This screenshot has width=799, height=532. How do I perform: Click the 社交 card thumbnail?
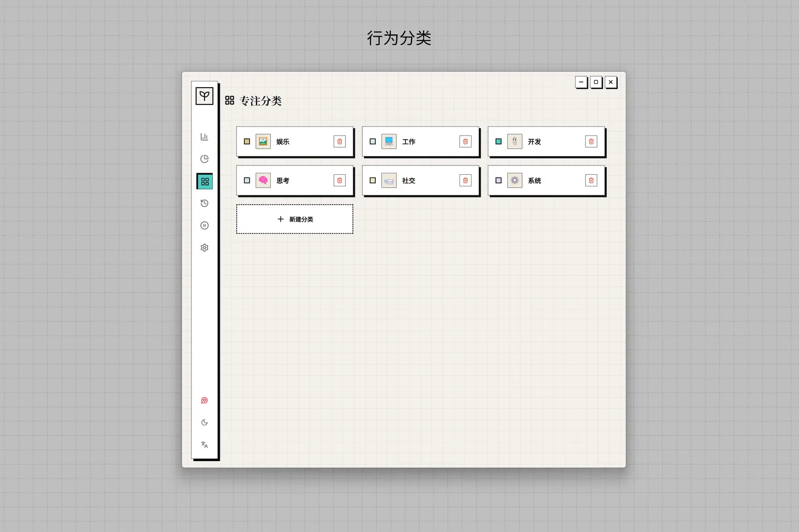pos(389,180)
